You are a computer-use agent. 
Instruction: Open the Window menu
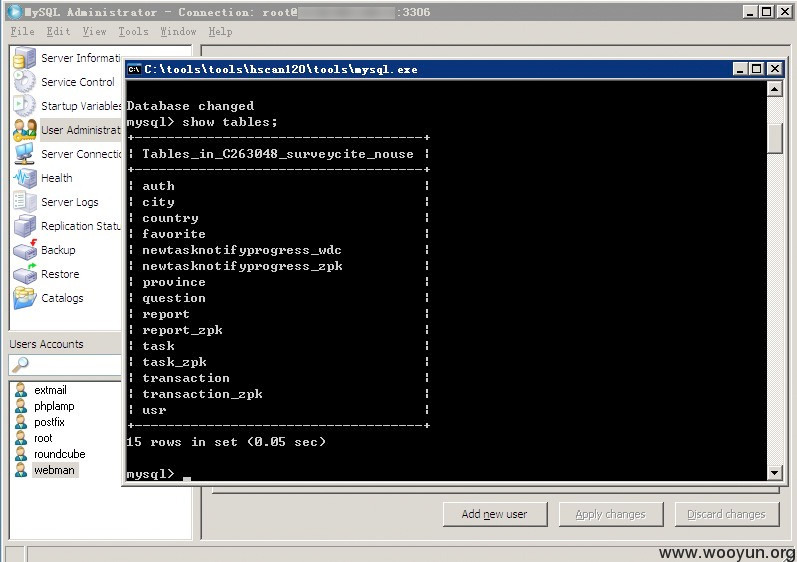click(178, 32)
